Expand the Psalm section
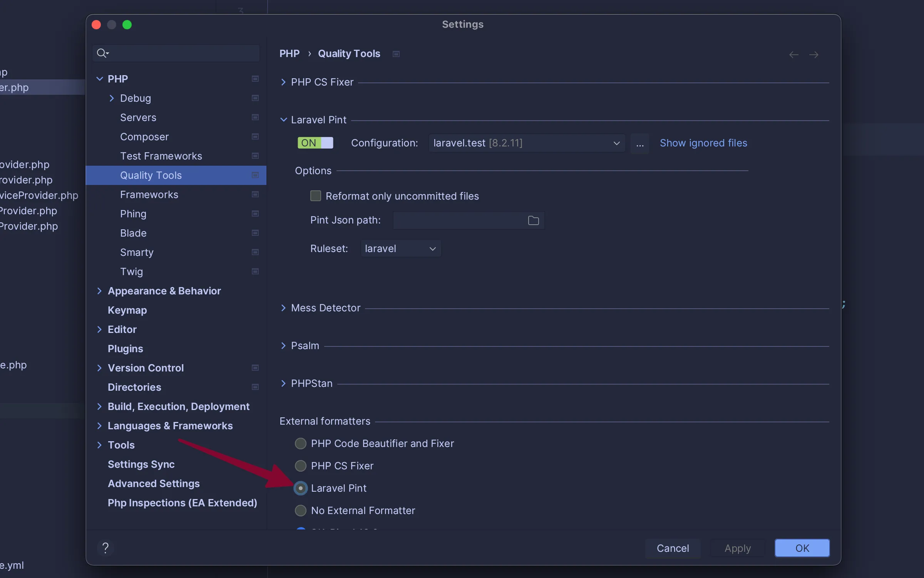 [283, 346]
